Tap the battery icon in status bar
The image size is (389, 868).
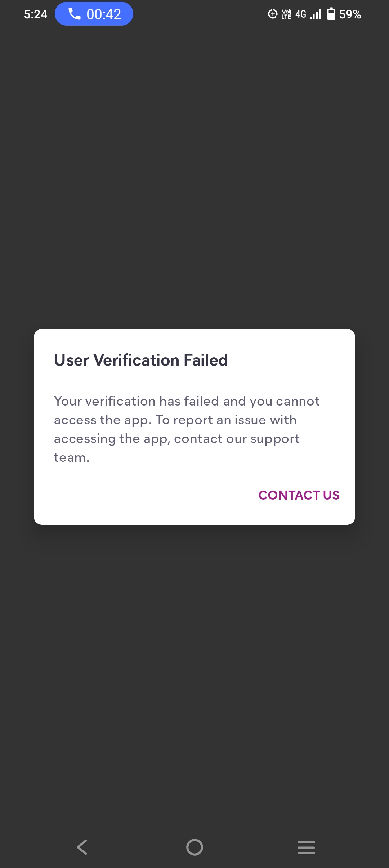pos(331,14)
